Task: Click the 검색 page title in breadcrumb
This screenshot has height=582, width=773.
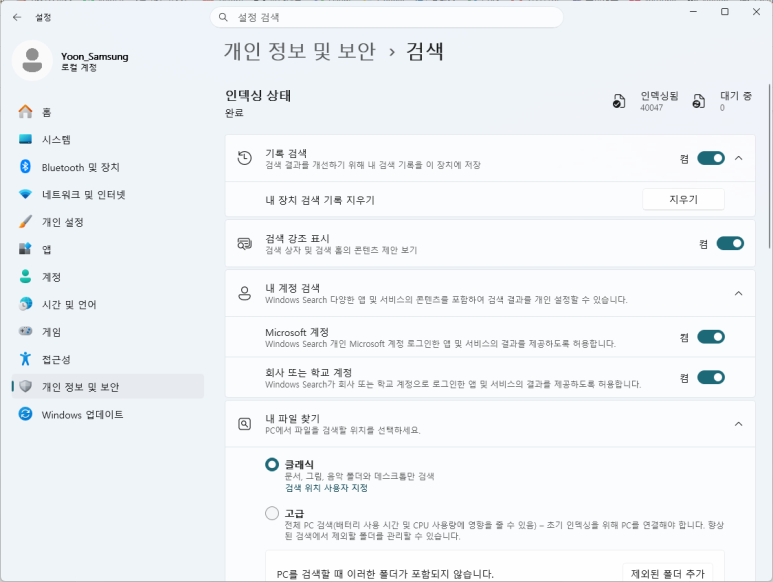Action: tap(424, 51)
